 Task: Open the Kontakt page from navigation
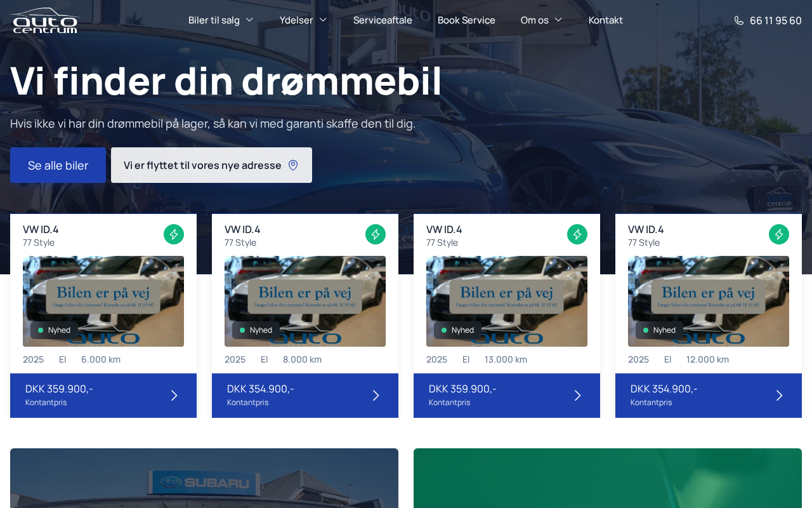tap(606, 20)
